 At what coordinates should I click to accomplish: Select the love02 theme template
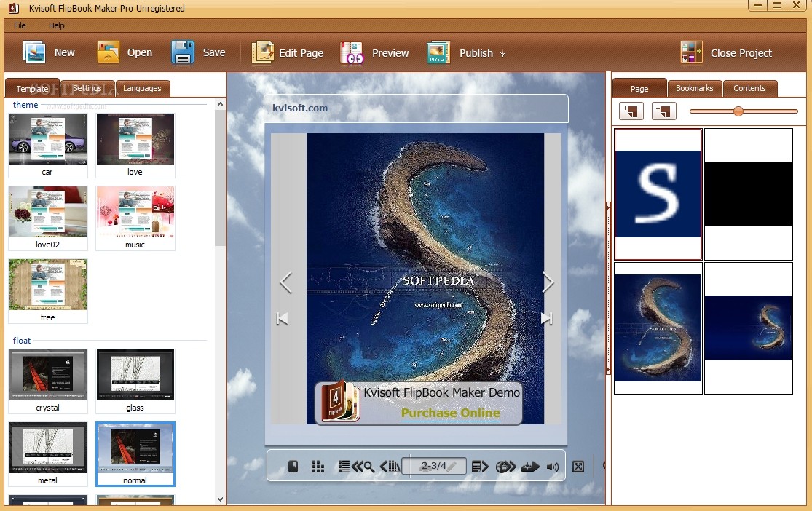pos(47,218)
